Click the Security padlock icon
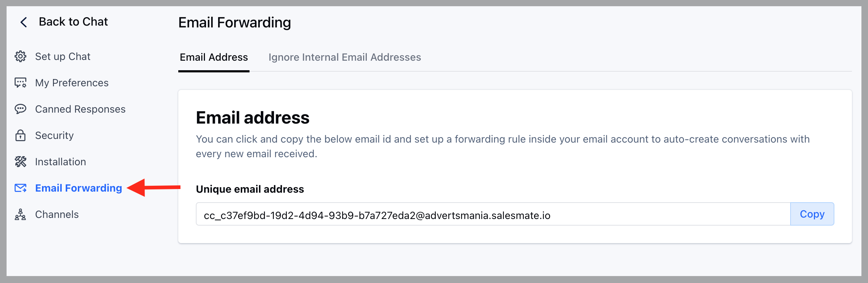The image size is (868, 283). coord(20,135)
